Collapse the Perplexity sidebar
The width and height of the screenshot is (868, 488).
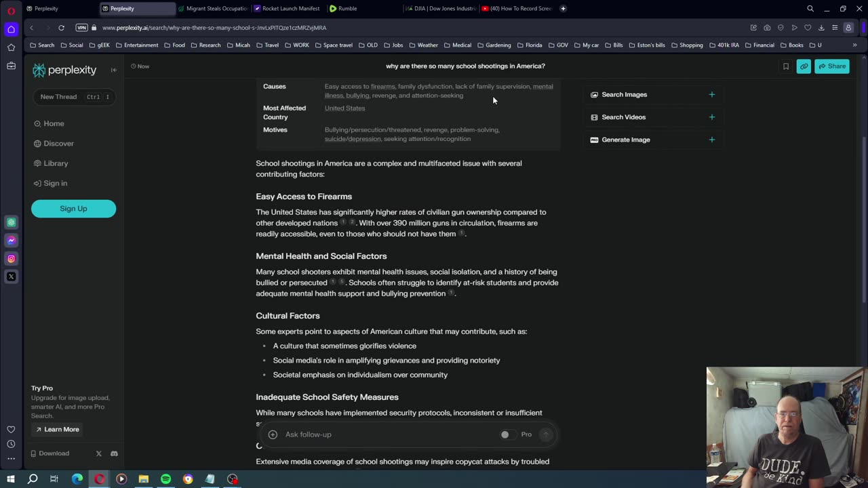pos(114,70)
